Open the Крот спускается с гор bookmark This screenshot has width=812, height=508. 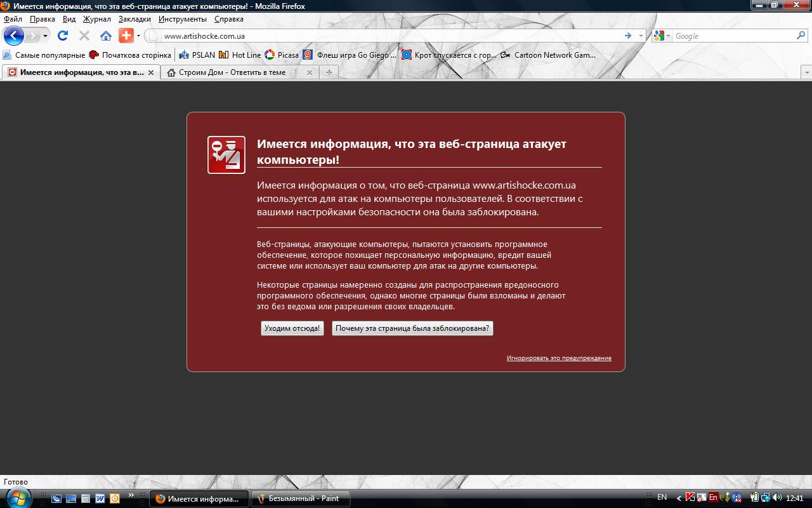pos(449,55)
